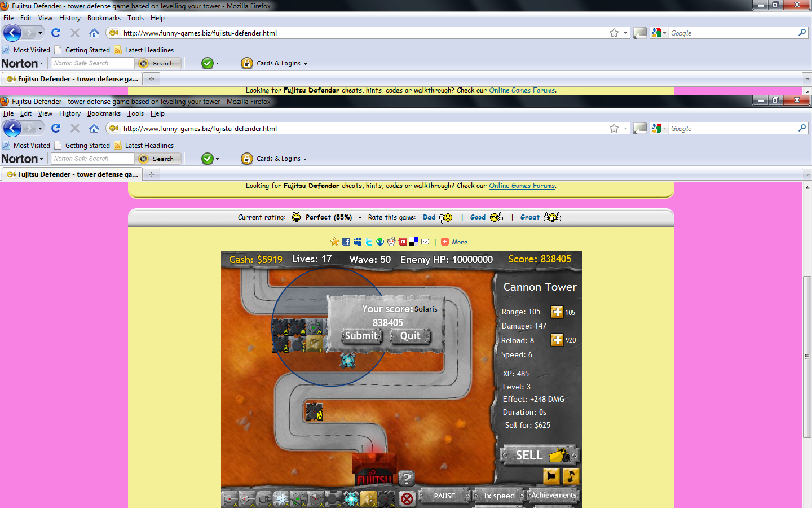Expand the Cards & Logins dropdown in the front window

[x=305, y=159]
